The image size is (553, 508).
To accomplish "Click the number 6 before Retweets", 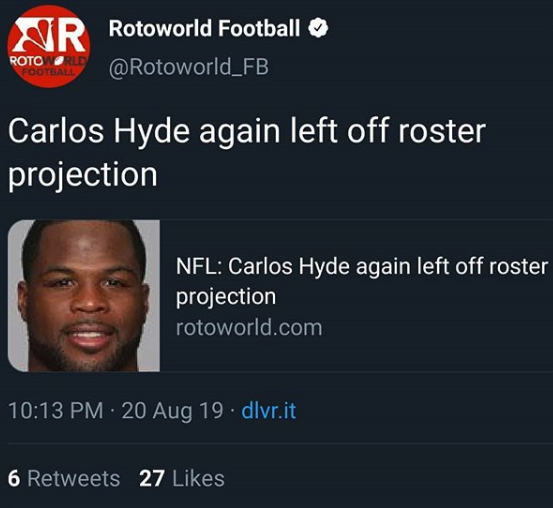I will click(x=14, y=478).
